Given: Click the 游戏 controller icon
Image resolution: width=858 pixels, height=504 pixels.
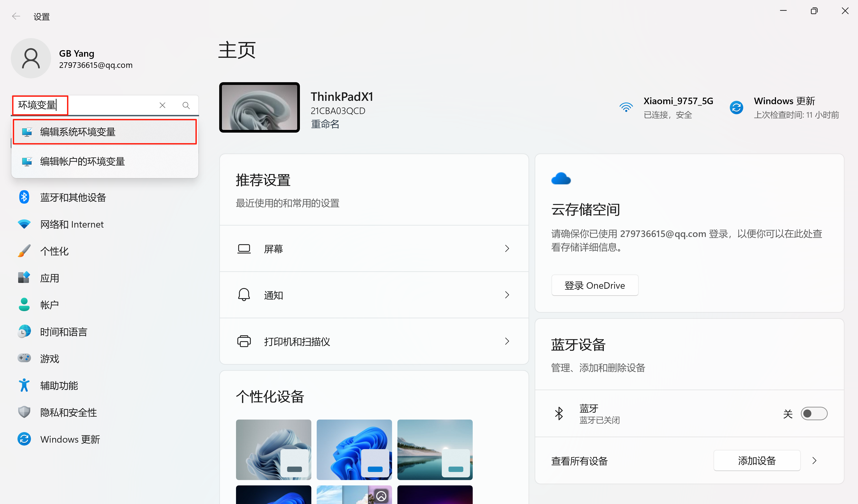Looking at the screenshot, I should 24,358.
